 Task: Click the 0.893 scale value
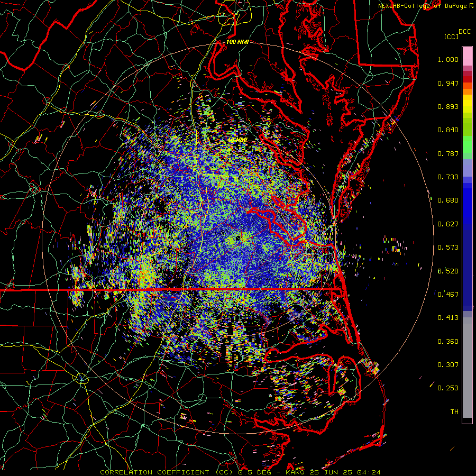pos(448,106)
